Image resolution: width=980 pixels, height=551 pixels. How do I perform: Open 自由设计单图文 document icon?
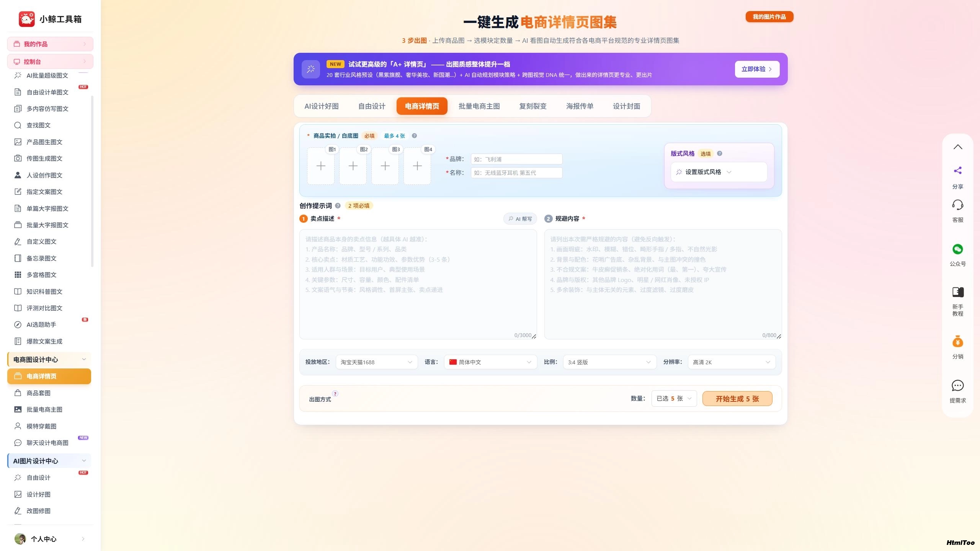point(18,92)
